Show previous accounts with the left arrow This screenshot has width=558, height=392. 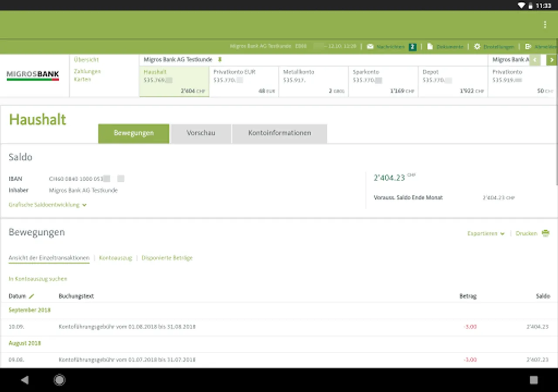[535, 60]
